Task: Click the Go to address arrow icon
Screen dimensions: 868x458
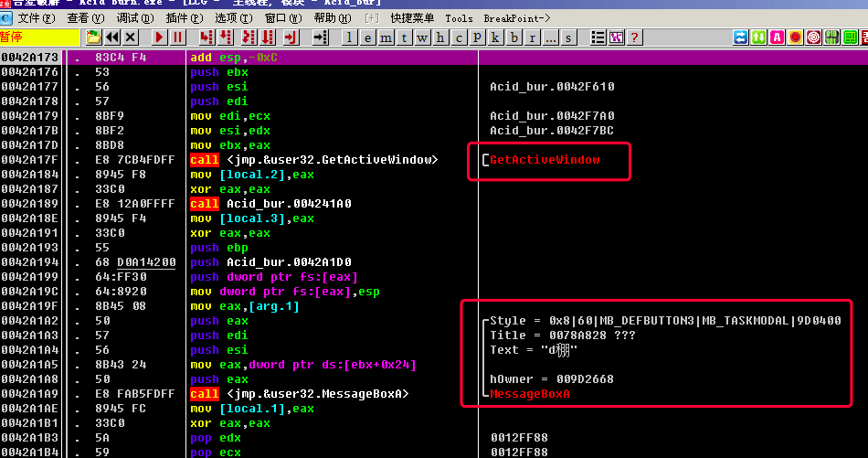Action: [x=320, y=37]
